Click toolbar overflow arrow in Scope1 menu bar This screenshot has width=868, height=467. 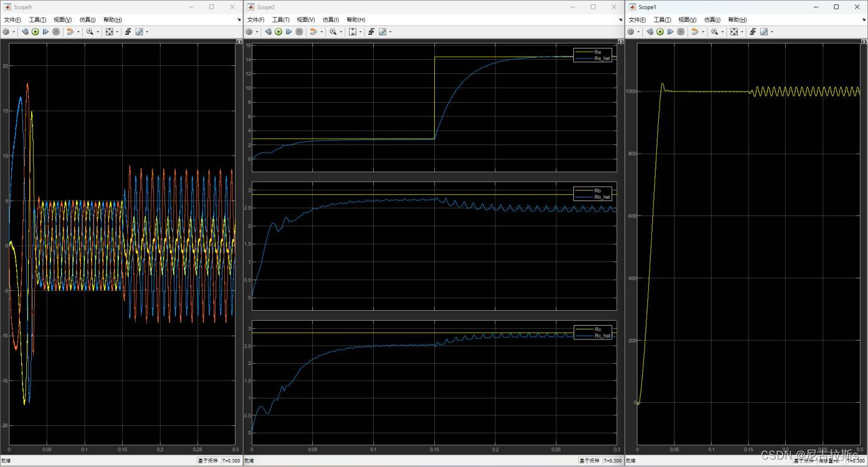click(864, 20)
